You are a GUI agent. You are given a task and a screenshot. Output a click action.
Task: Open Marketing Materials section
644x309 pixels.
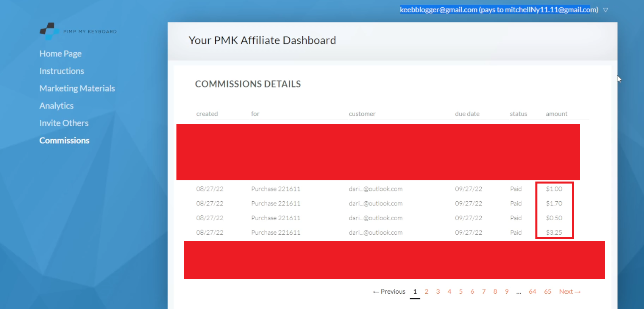click(x=77, y=88)
